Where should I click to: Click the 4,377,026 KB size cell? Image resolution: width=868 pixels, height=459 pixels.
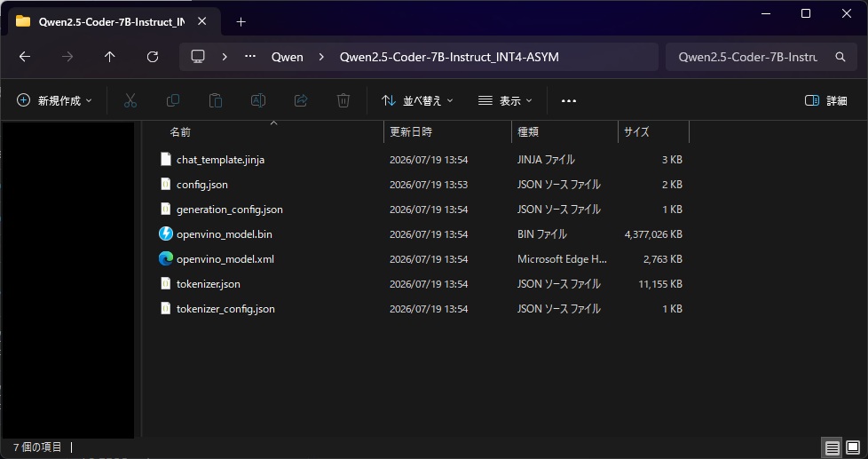[653, 234]
